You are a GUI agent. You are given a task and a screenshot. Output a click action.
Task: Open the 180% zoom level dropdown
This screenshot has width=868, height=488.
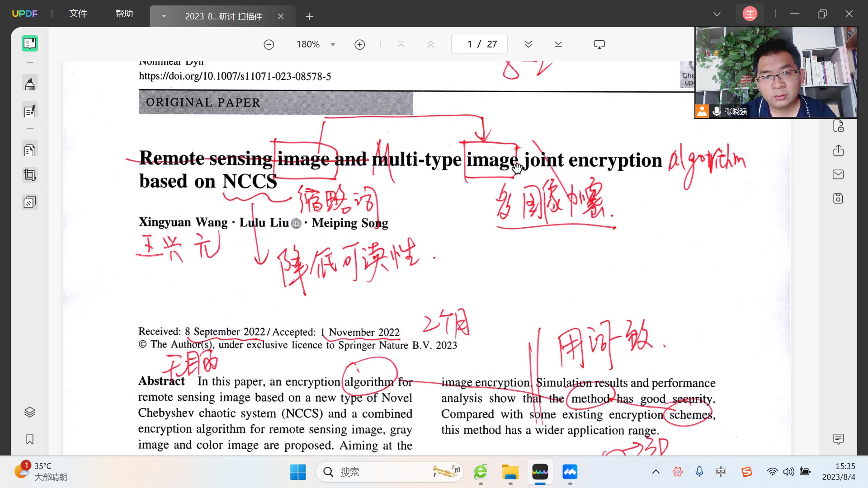[x=333, y=44]
